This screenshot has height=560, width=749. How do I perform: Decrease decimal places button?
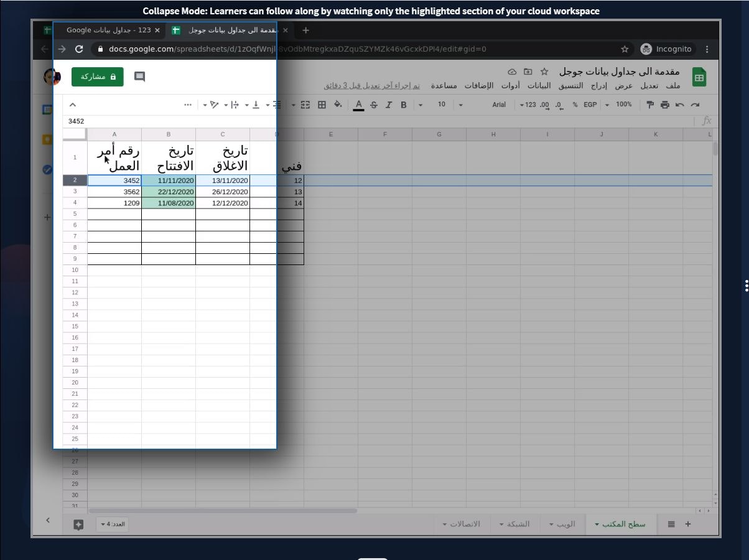click(559, 105)
